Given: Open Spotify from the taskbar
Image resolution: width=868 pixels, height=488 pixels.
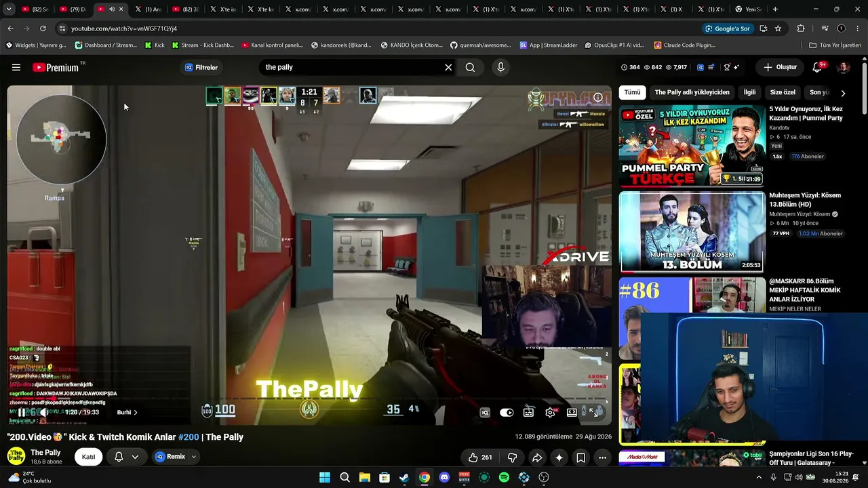Looking at the screenshot, I should click(x=504, y=477).
